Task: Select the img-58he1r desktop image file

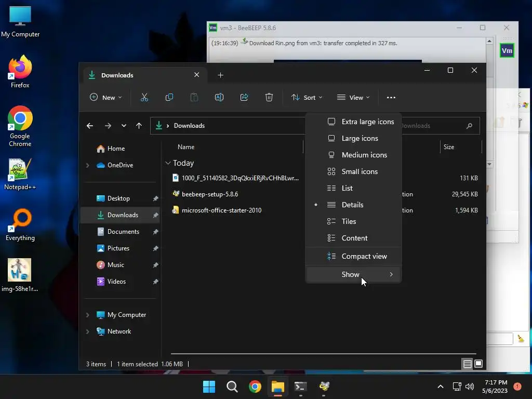Action: tap(20, 275)
